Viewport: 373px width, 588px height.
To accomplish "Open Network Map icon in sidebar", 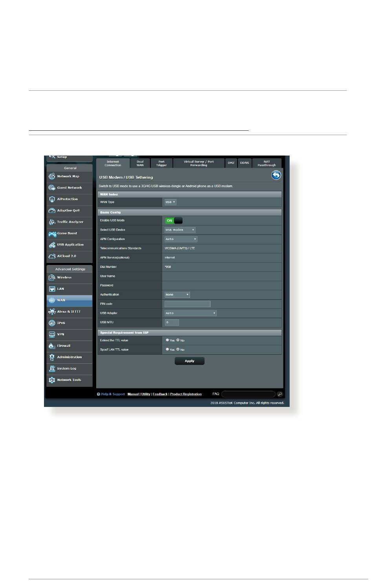I will [x=52, y=176].
